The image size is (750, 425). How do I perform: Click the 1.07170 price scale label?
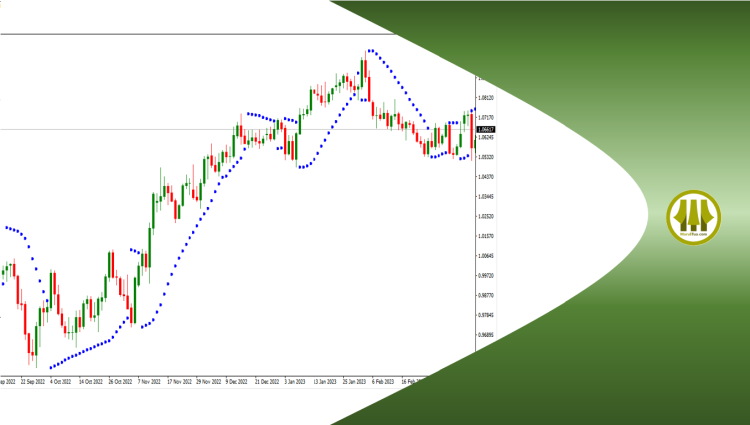[x=486, y=118]
